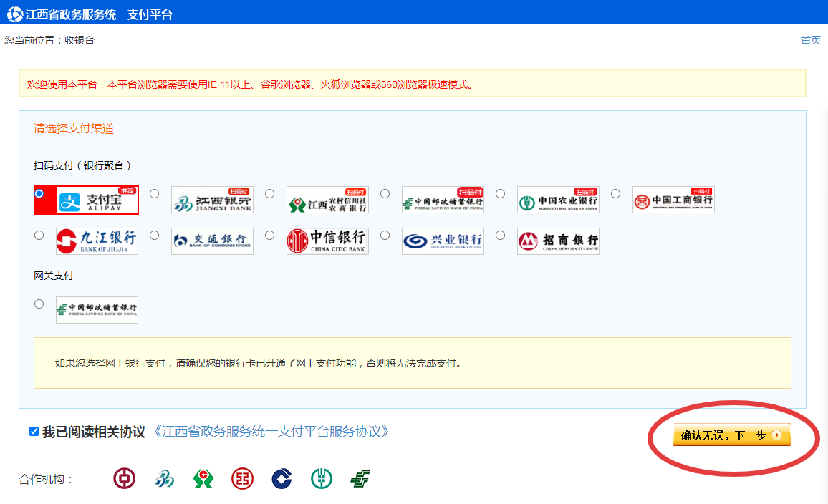828x504 pixels.
Task: Choose radio for 江西农村信用社 农商银行
Action: coord(270,194)
